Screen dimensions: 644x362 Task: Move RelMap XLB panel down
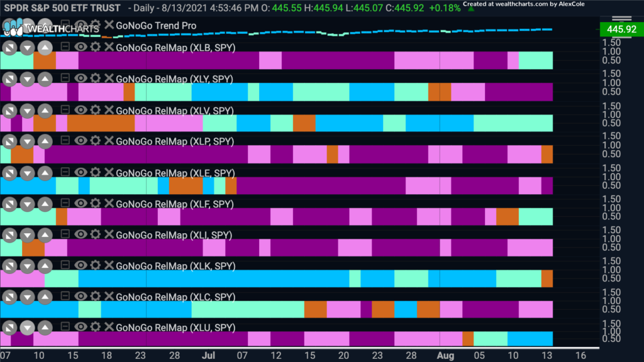point(27,48)
